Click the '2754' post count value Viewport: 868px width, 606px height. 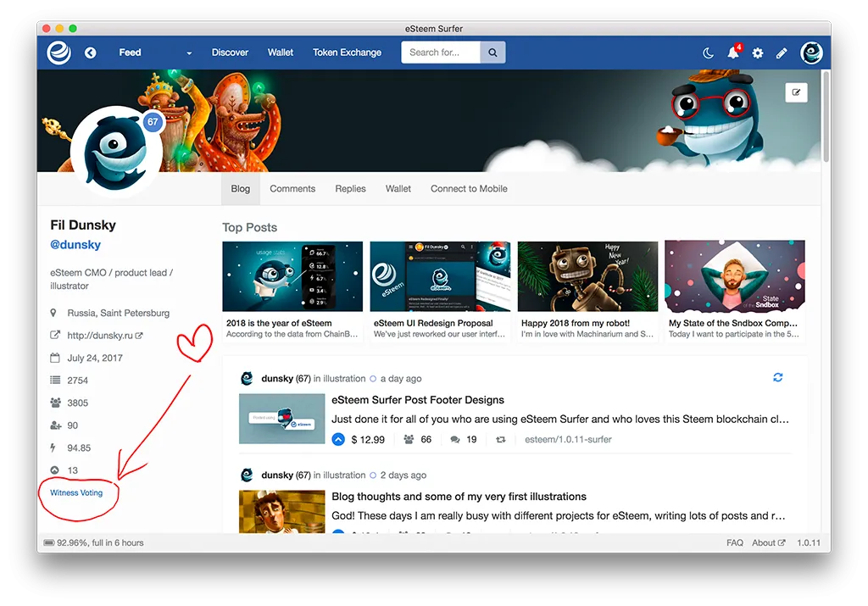point(77,381)
